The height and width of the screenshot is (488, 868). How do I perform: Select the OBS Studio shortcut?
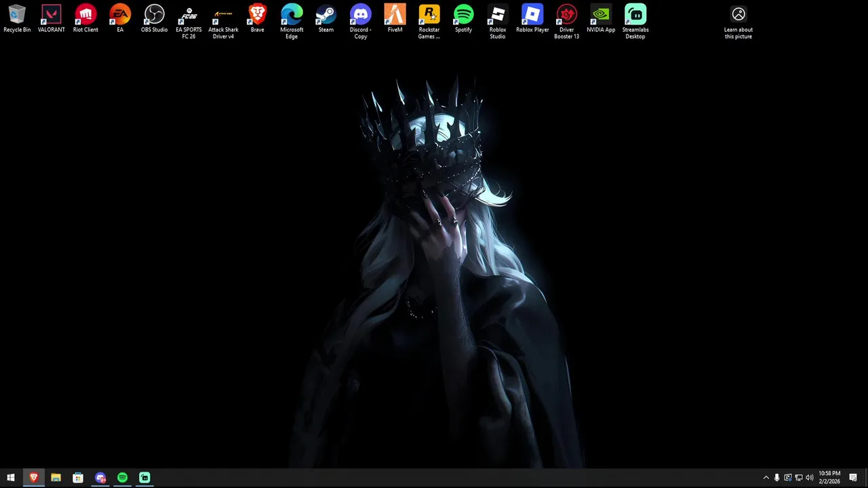click(x=154, y=19)
